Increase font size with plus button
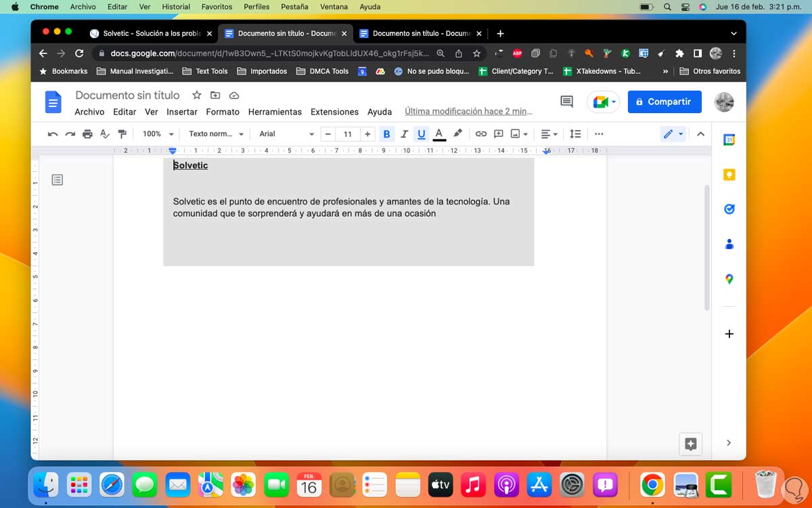This screenshot has width=812, height=508. click(367, 134)
